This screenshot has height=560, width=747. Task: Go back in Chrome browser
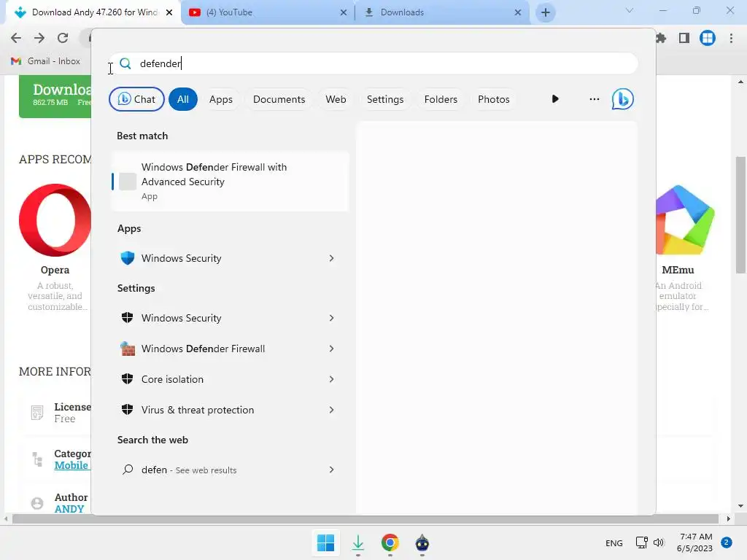pyautogui.click(x=16, y=38)
